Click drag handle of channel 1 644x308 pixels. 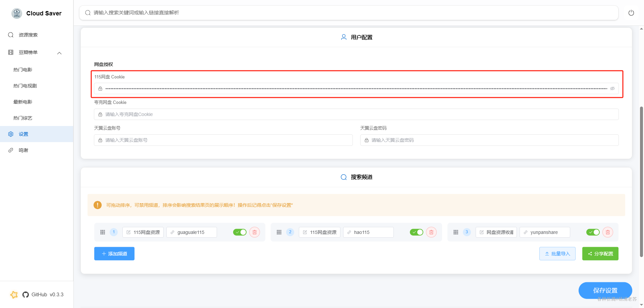click(103, 232)
